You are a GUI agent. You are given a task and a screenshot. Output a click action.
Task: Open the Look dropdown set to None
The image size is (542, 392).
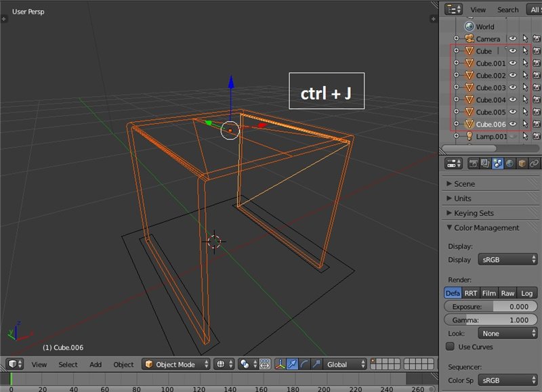pyautogui.click(x=507, y=333)
